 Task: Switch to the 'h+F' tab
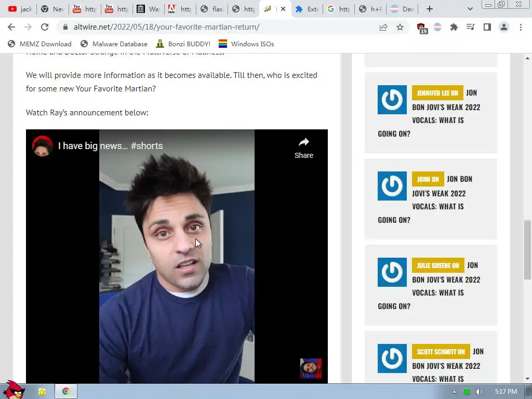click(371, 9)
